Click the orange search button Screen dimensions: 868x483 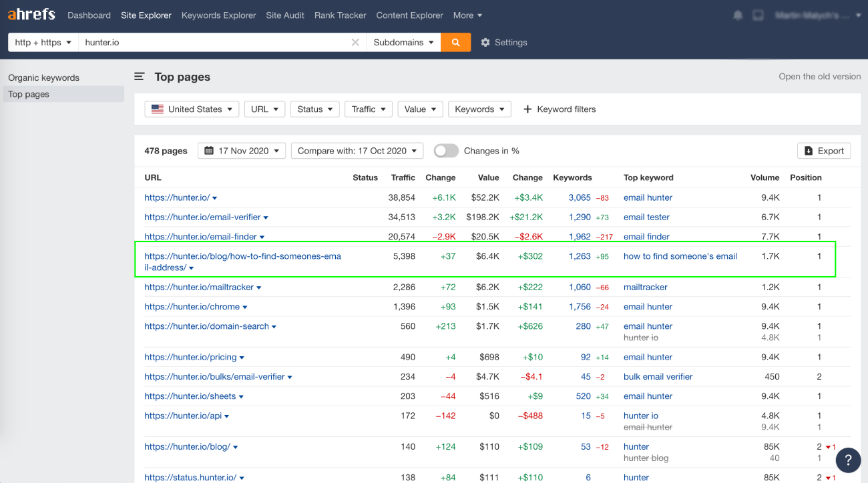click(455, 42)
